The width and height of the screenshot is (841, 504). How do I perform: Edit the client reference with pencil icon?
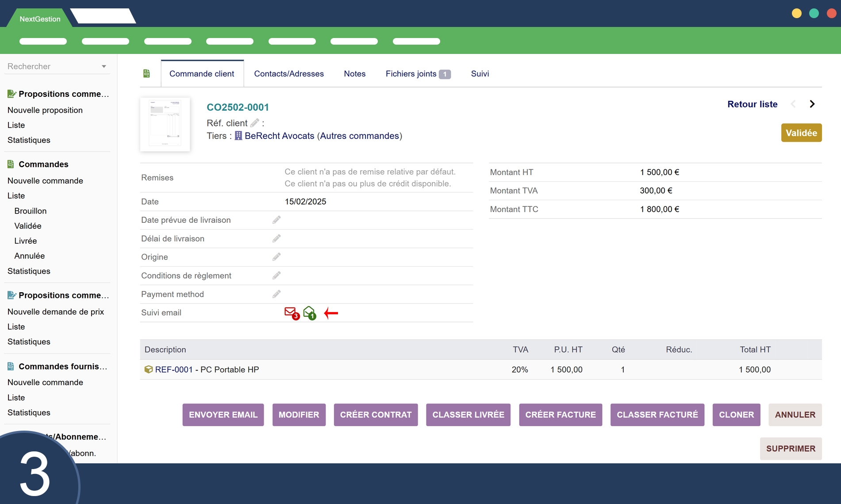click(x=255, y=123)
